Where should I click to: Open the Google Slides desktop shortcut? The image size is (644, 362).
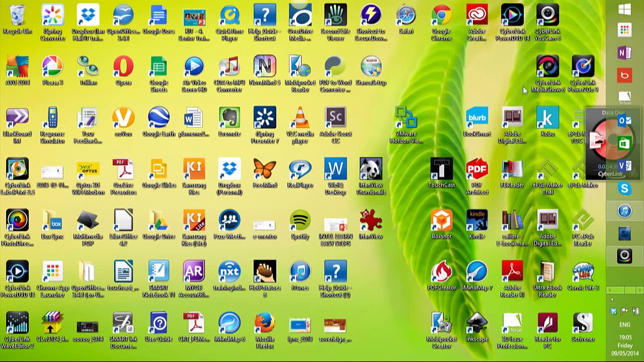pos(159,169)
